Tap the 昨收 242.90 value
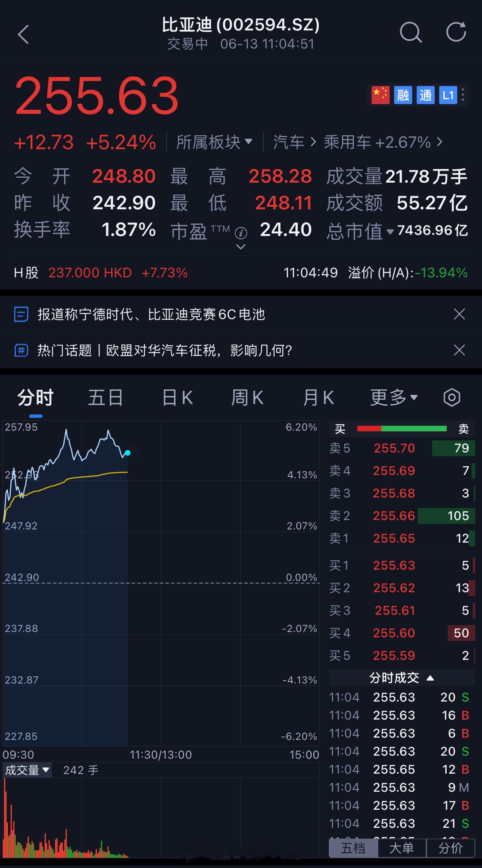 (124, 203)
